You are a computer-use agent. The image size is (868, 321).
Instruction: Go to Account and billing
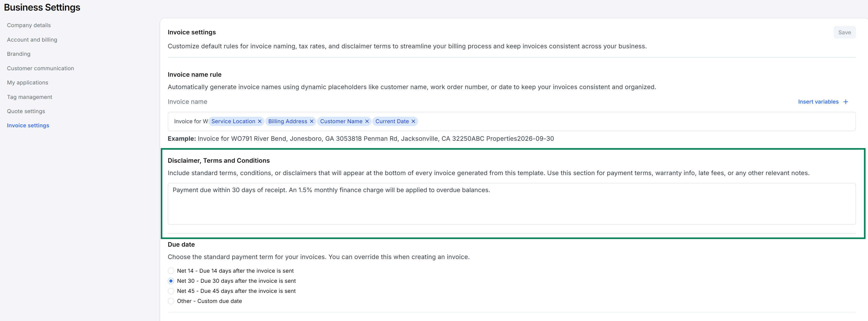(x=32, y=40)
